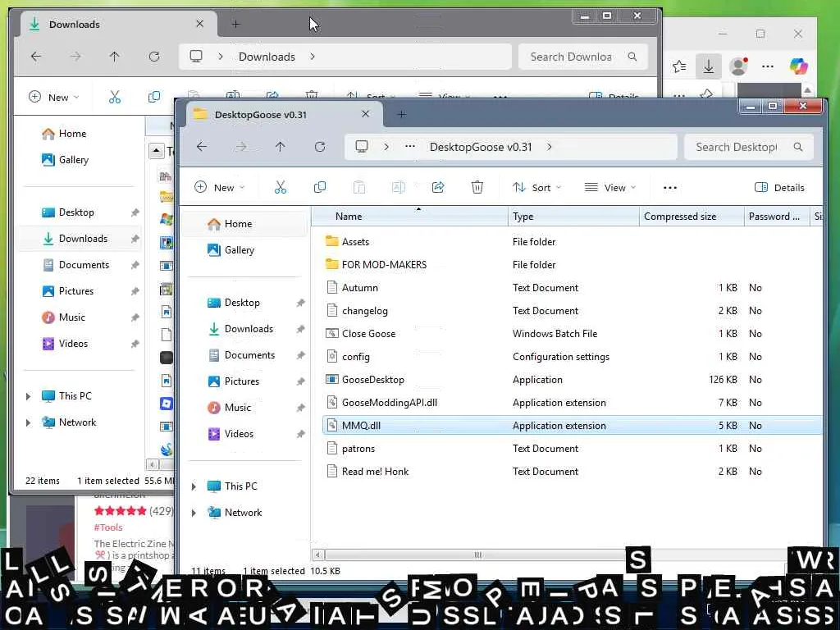Add new tab in DesktopGoose window
Viewport: 840px width, 630px height.
pyautogui.click(x=402, y=114)
